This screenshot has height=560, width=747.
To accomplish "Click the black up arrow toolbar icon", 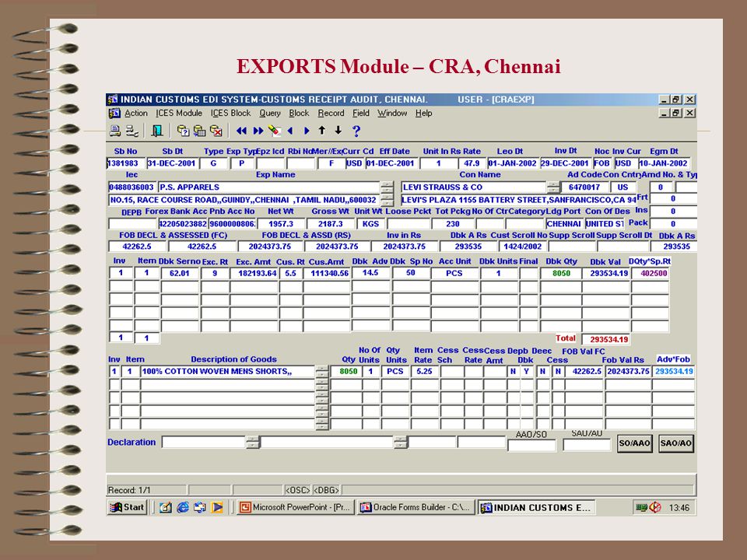I will [x=322, y=130].
